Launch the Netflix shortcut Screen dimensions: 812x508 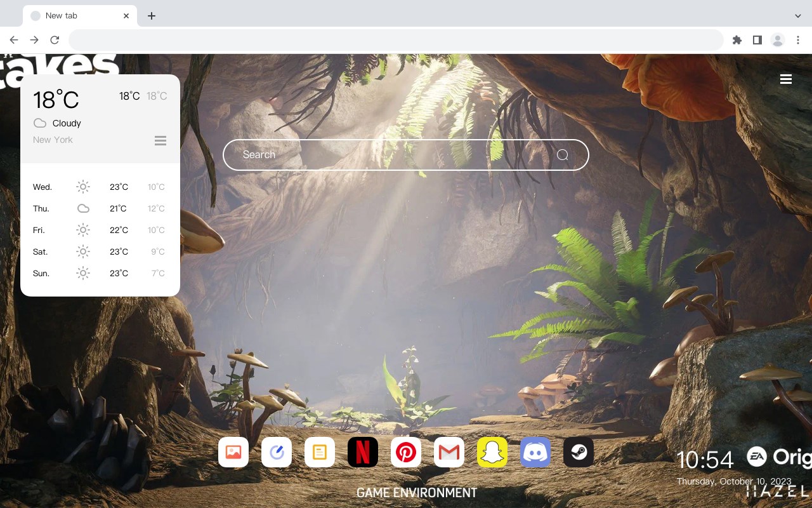(363, 452)
